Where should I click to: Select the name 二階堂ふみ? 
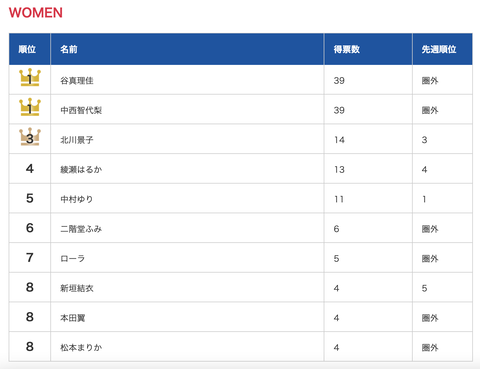tap(81, 229)
